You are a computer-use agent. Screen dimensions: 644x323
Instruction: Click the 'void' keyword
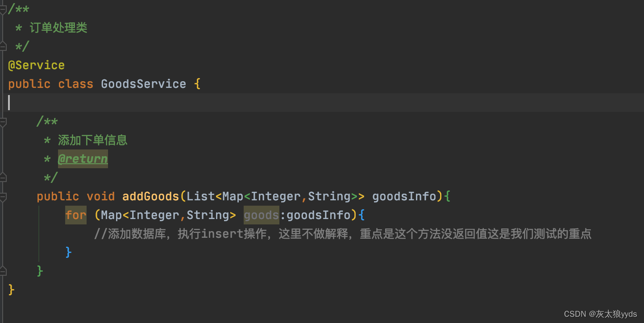[x=100, y=196]
